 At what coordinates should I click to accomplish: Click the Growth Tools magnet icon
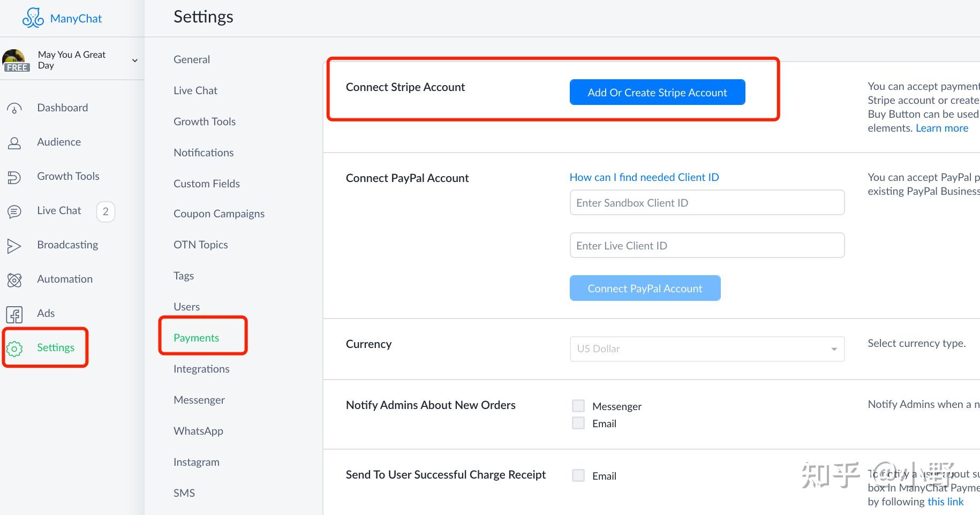coord(14,177)
